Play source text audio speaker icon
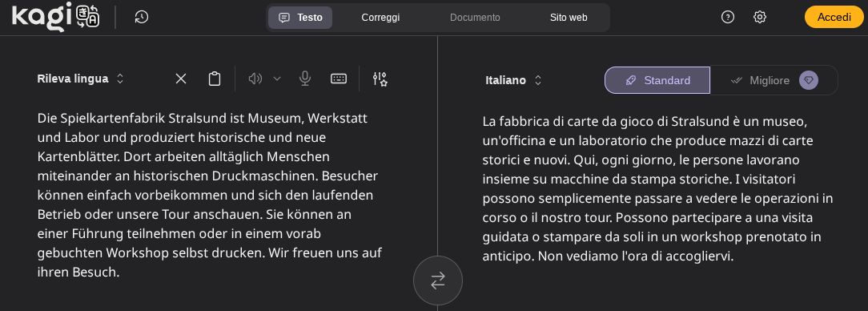 (x=255, y=79)
